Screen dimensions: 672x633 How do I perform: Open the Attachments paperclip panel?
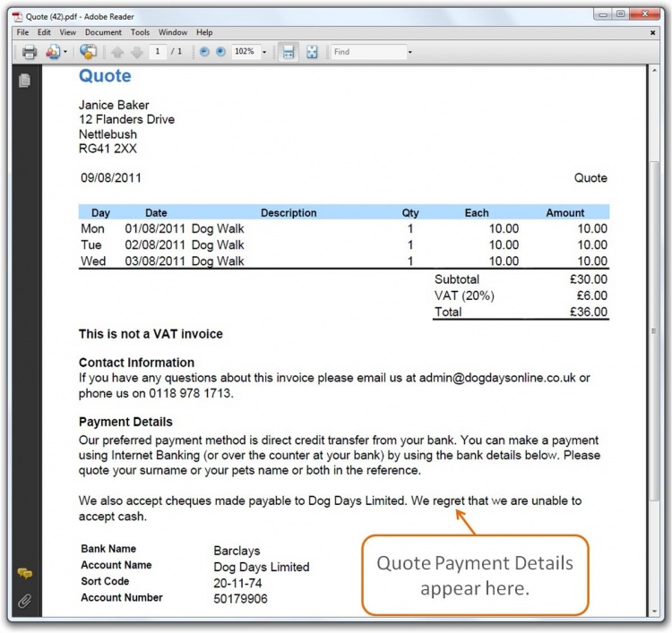(24, 601)
